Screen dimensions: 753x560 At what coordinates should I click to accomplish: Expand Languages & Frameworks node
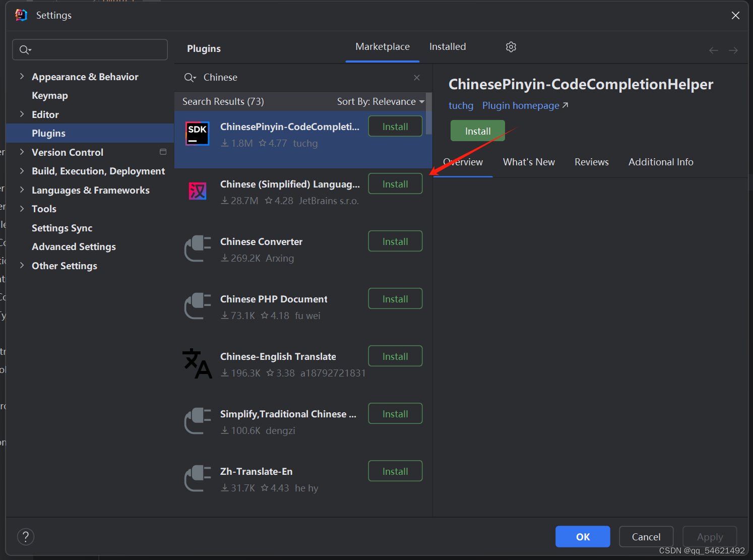tap(22, 190)
